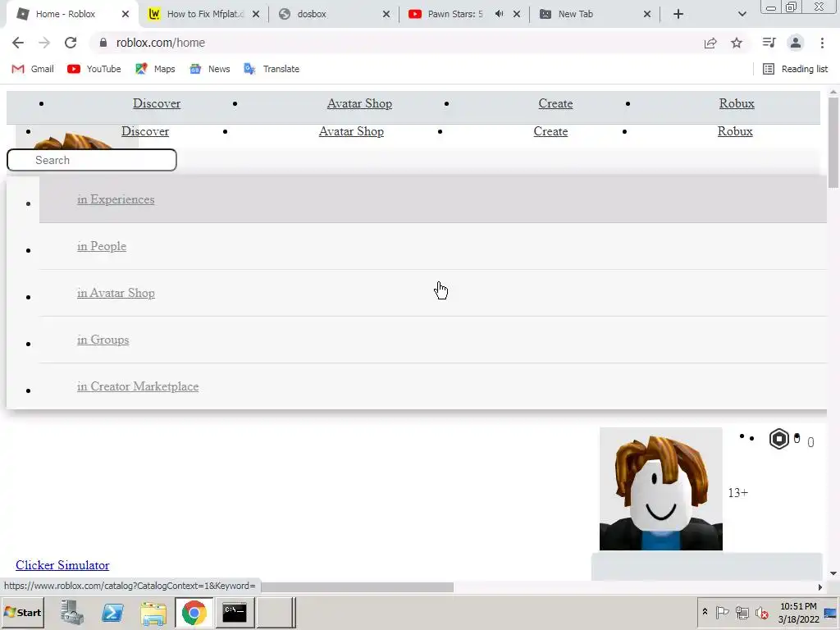Click Discover in the top gray nav bar
840x630 pixels.
click(x=157, y=103)
